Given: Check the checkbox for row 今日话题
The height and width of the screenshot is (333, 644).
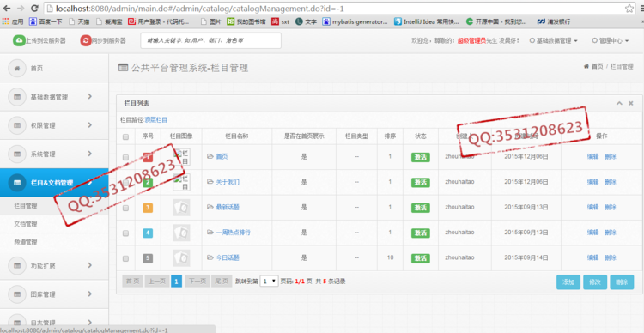Looking at the screenshot, I should [x=126, y=258].
